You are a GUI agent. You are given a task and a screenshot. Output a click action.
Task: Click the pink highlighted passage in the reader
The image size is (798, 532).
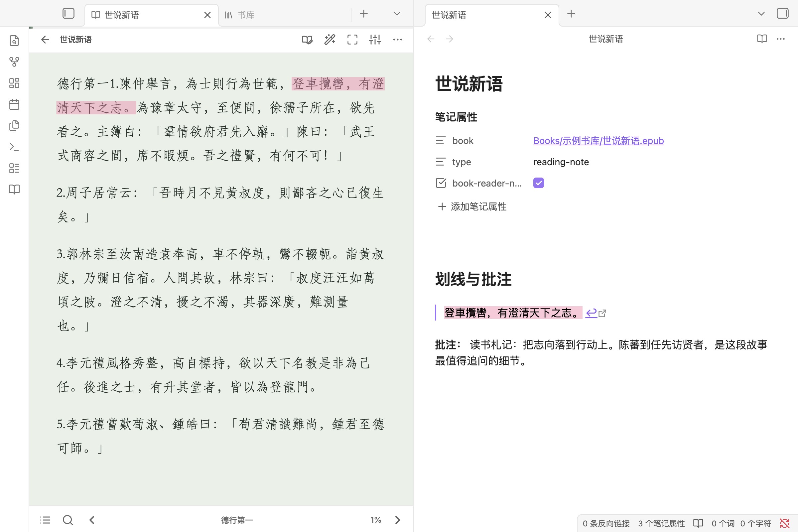tap(220, 96)
